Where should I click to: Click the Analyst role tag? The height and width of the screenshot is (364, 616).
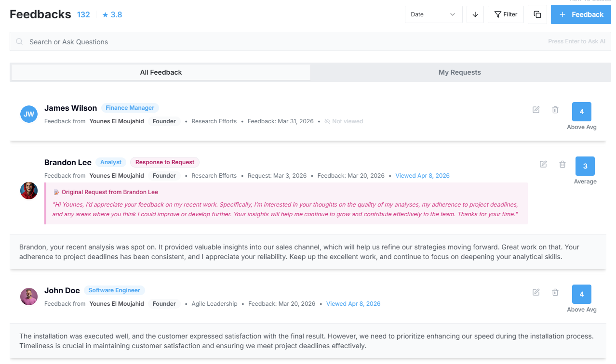[x=111, y=162]
